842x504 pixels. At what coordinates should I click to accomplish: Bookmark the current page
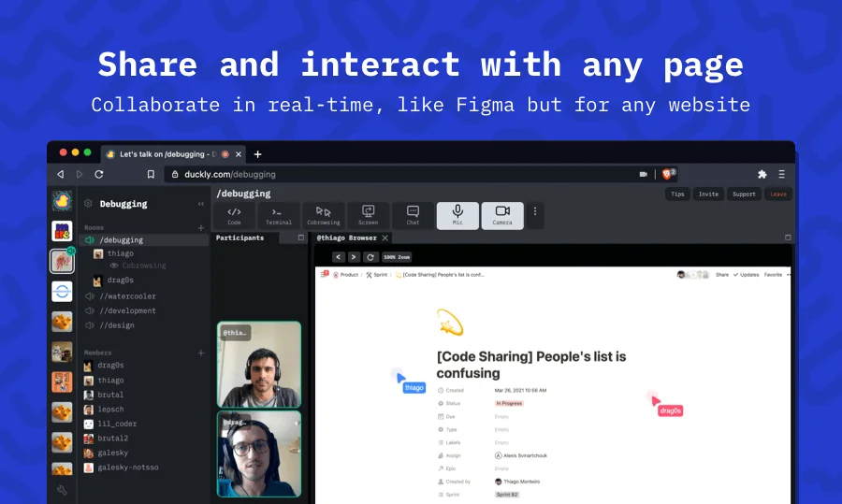pos(151,175)
